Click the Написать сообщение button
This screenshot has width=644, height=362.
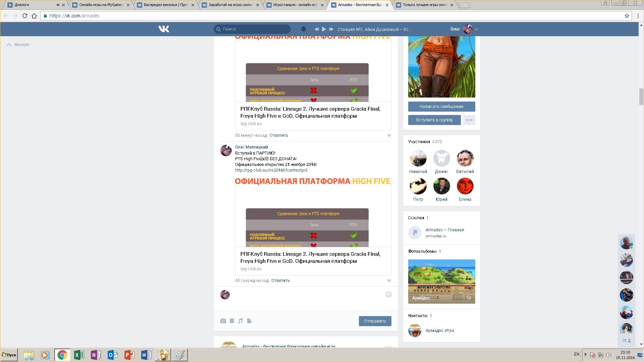coord(441,107)
